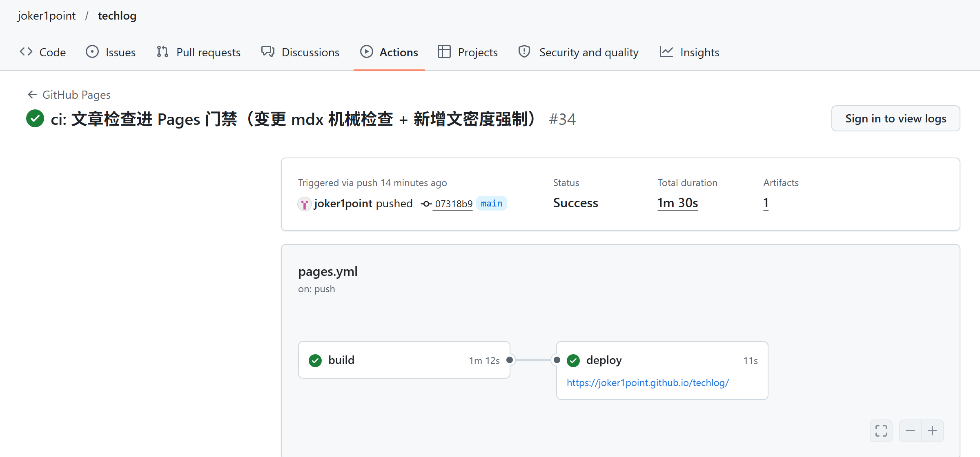
Task: Open total duration 1m 30s link
Action: coord(678,203)
